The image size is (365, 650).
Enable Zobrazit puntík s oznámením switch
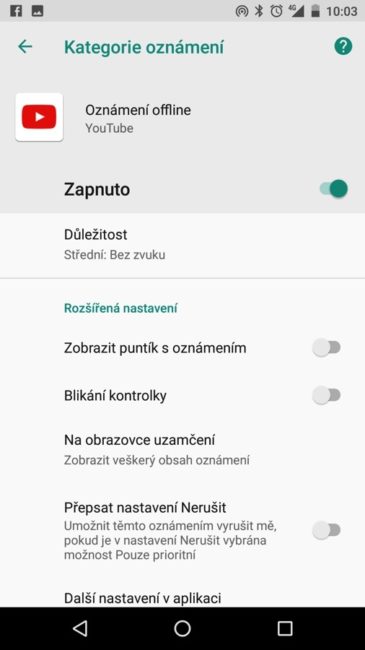click(x=327, y=347)
